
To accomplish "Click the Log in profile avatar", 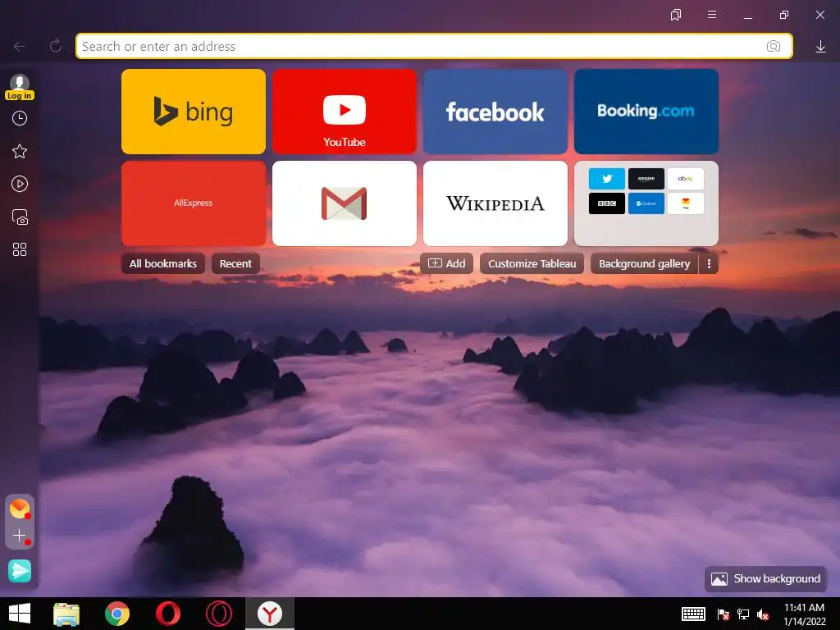I will point(20,87).
